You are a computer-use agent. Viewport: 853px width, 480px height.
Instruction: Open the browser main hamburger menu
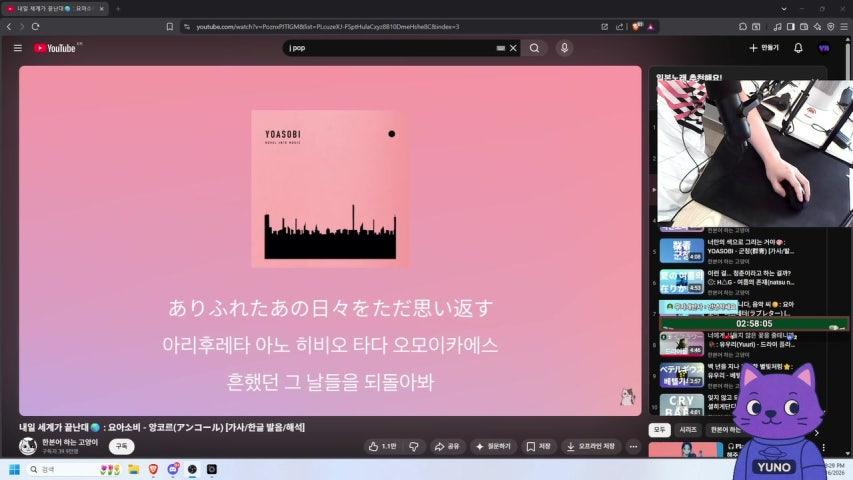click(x=844, y=26)
